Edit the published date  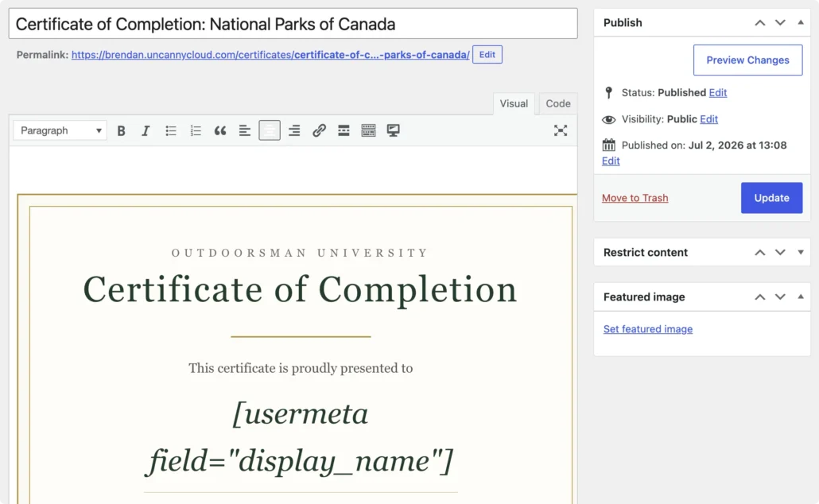coord(611,161)
